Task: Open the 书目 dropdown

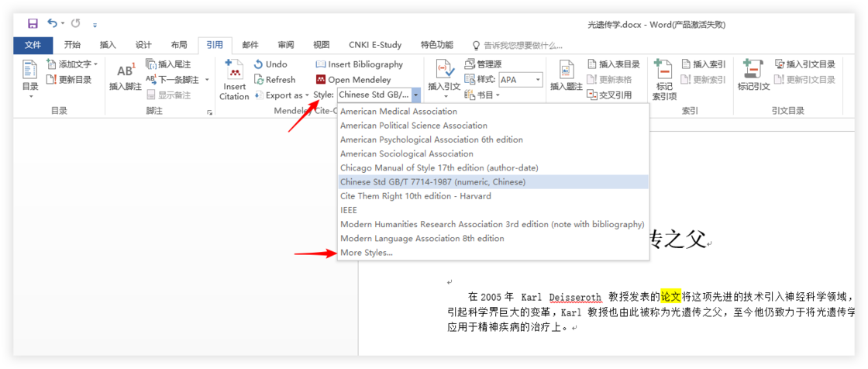Action: pos(482,95)
